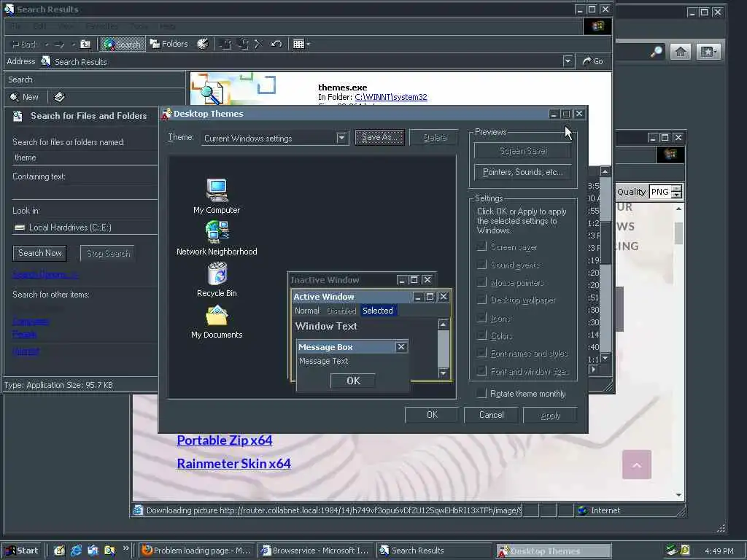Toggle the Search pane toolbar button

123,44
